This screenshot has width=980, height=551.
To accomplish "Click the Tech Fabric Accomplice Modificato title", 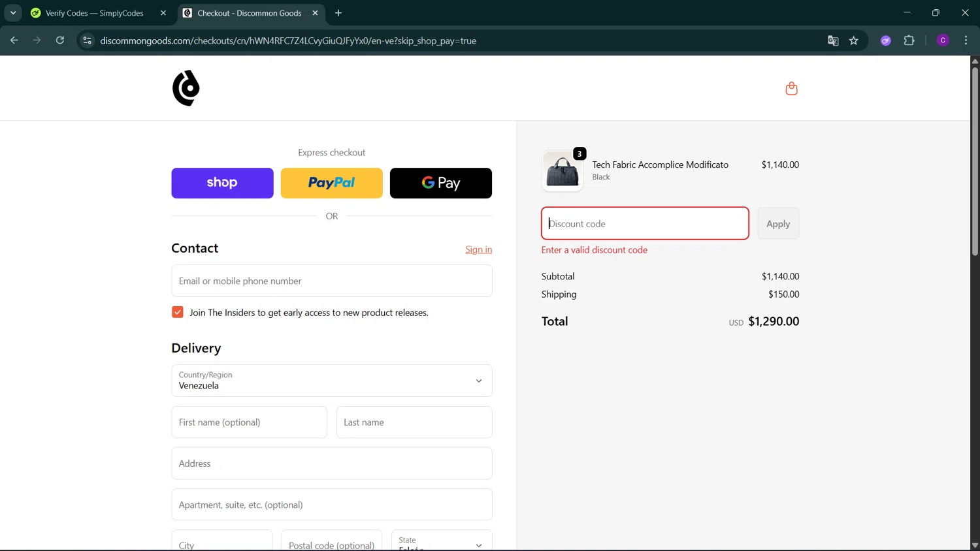I will (x=660, y=165).
